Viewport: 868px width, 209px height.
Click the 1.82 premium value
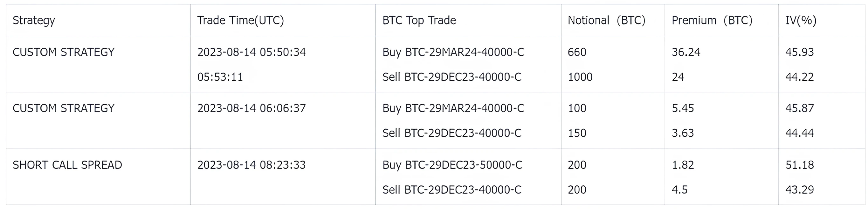(683, 165)
